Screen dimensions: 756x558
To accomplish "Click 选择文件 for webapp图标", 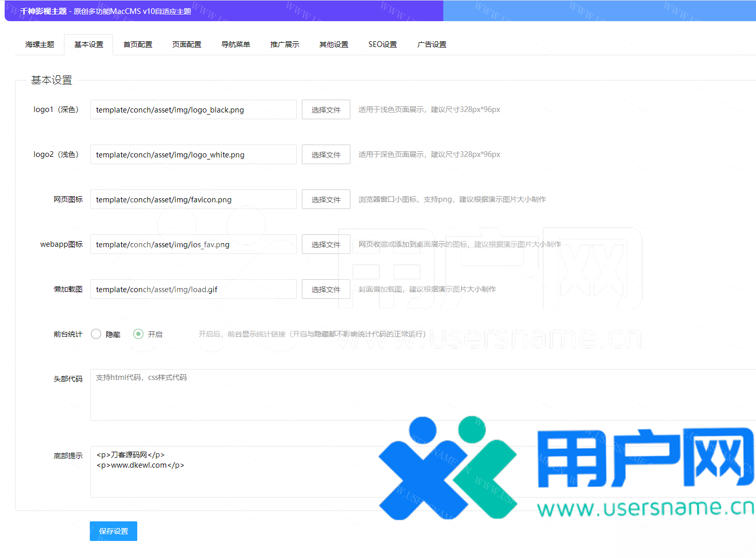I will point(326,244).
